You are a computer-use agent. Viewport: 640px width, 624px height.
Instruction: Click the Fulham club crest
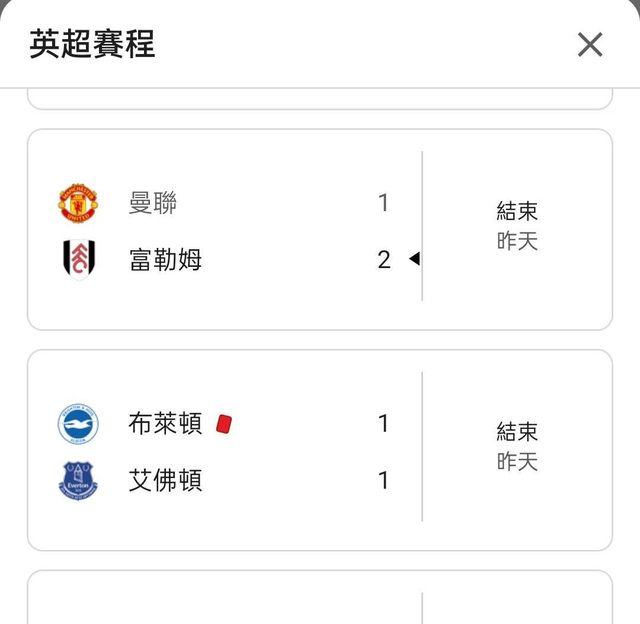pyautogui.click(x=77, y=260)
